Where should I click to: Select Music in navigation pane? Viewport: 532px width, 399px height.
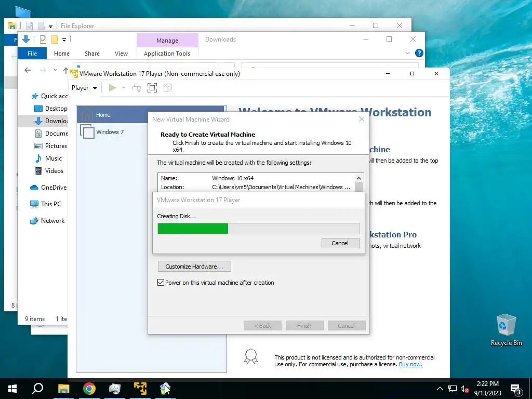pyautogui.click(x=48, y=158)
